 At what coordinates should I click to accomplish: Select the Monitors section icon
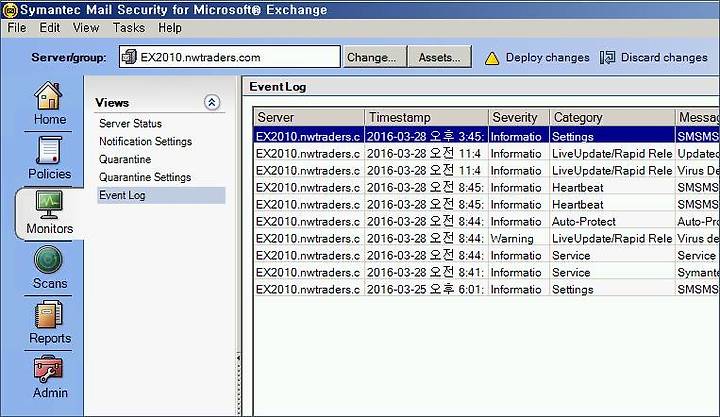pyautogui.click(x=49, y=204)
